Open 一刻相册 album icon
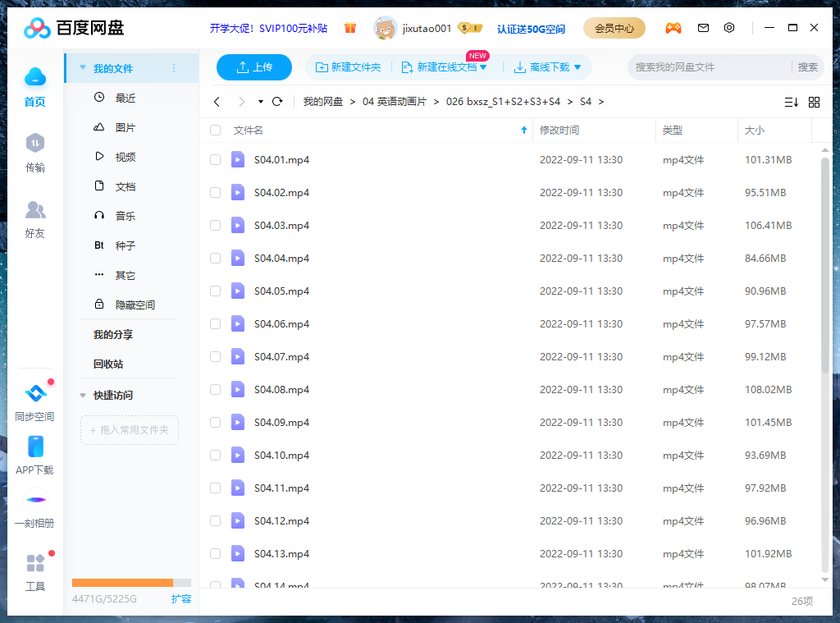This screenshot has height=623, width=840. click(x=35, y=500)
